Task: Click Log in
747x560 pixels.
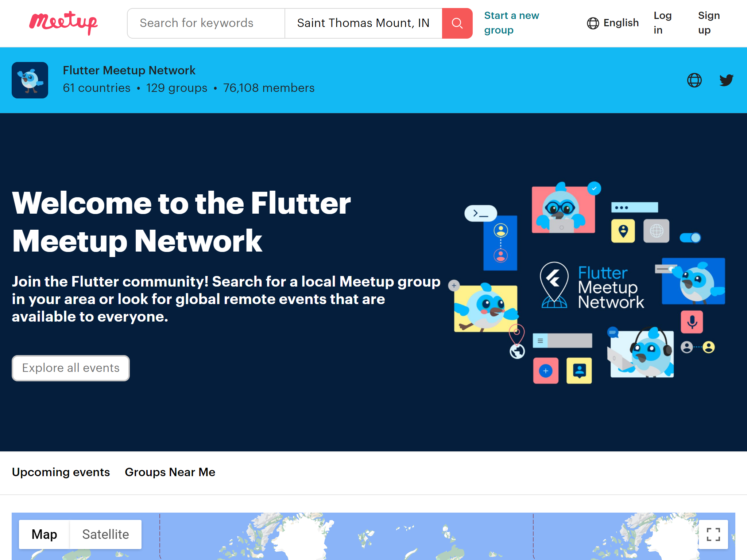Action: point(662,23)
